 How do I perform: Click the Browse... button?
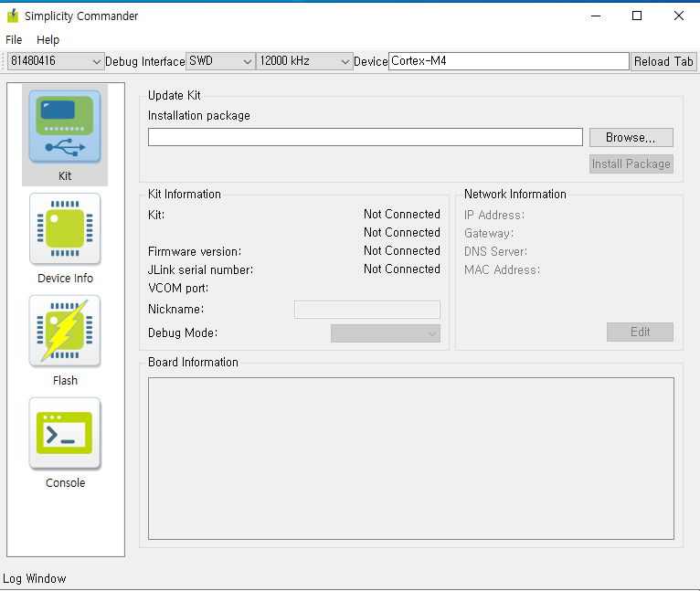[631, 138]
